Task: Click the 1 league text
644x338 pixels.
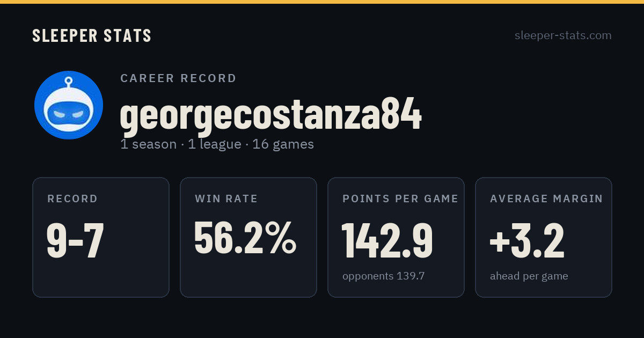Action: click(x=215, y=144)
